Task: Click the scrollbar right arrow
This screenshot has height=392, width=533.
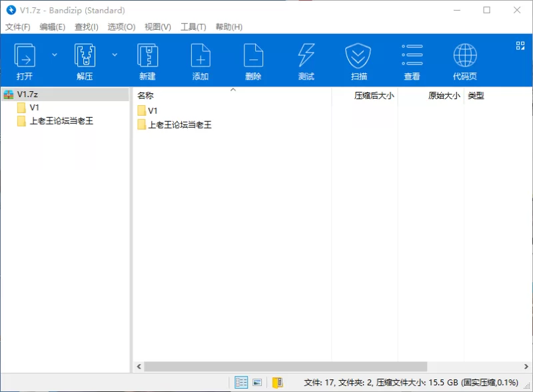Action: 526,367
